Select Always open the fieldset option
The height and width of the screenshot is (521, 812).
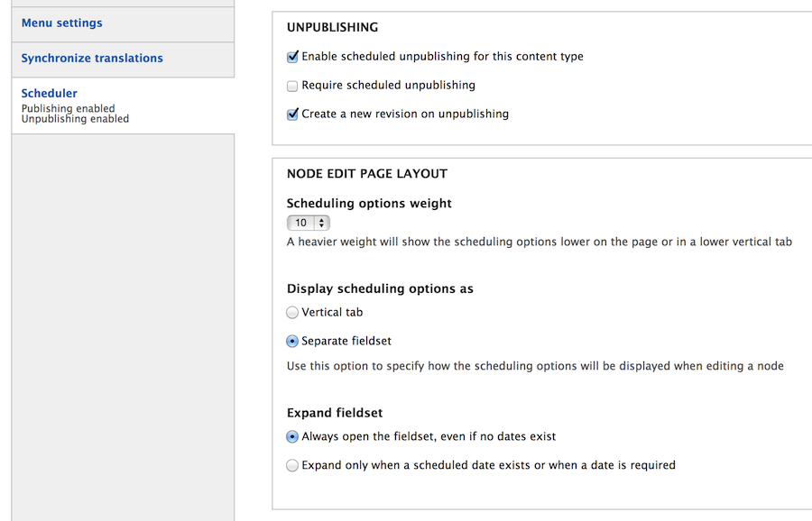(292, 436)
